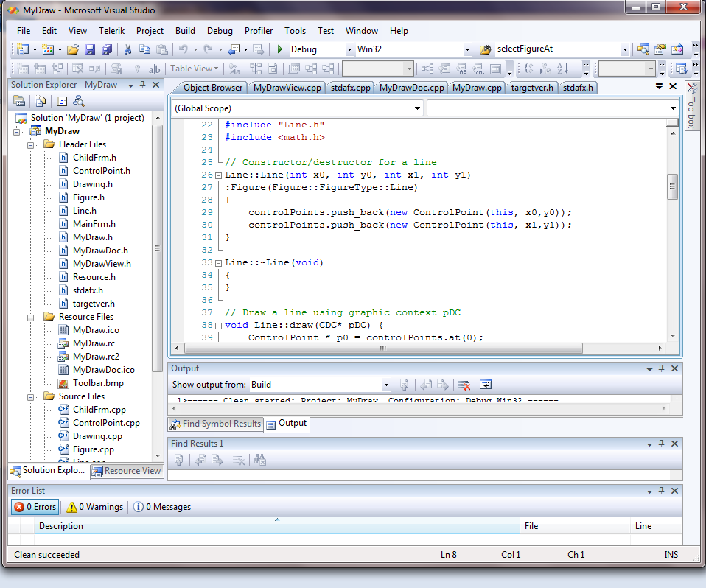
Task: Open the File menu
Action: [x=24, y=31]
